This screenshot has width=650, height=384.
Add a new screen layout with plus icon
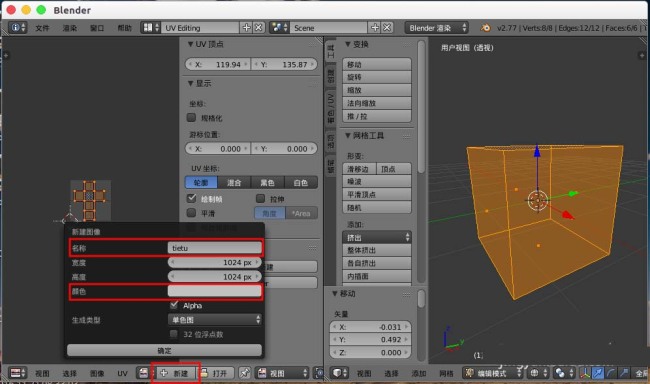[247, 28]
